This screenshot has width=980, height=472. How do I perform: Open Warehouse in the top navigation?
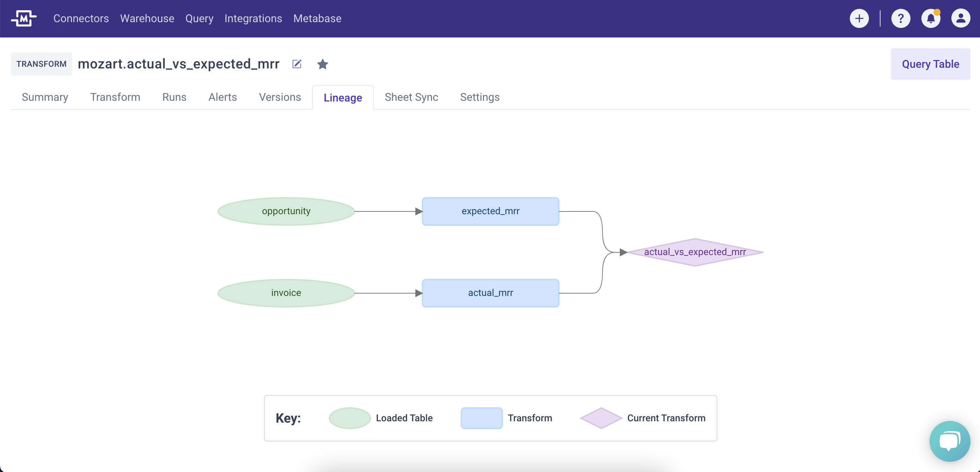(x=147, y=18)
